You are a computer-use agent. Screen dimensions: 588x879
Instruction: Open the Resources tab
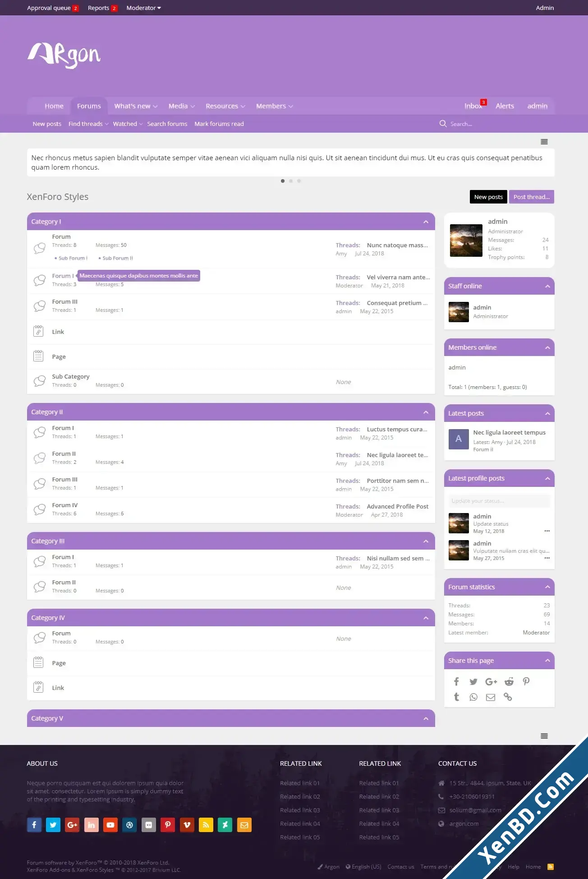coord(222,106)
